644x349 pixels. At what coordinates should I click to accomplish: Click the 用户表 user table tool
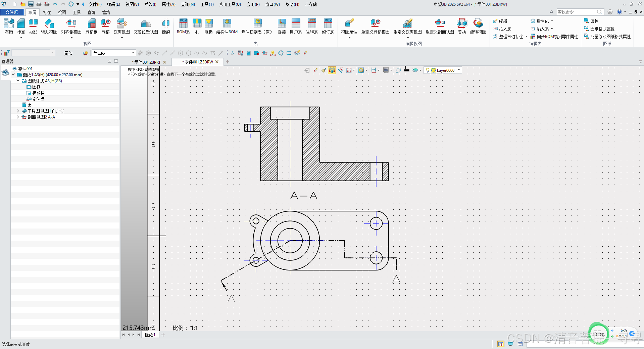tap(296, 27)
